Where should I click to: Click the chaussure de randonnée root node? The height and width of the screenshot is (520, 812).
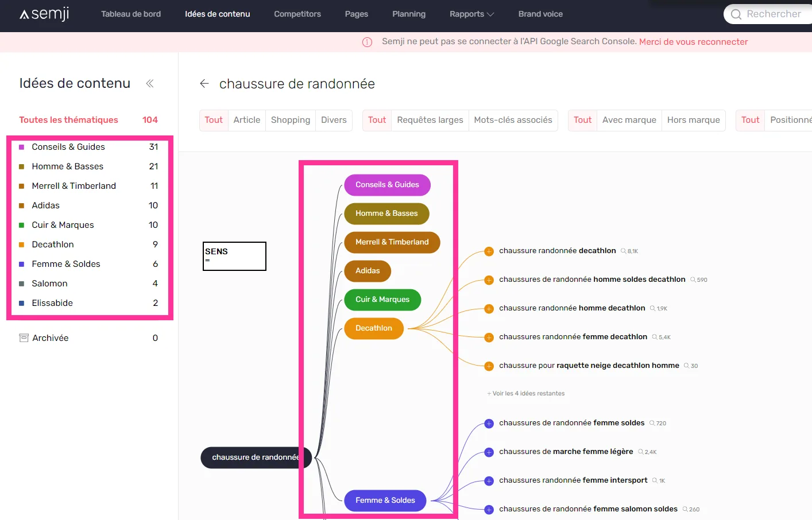click(x=256, y=457)
